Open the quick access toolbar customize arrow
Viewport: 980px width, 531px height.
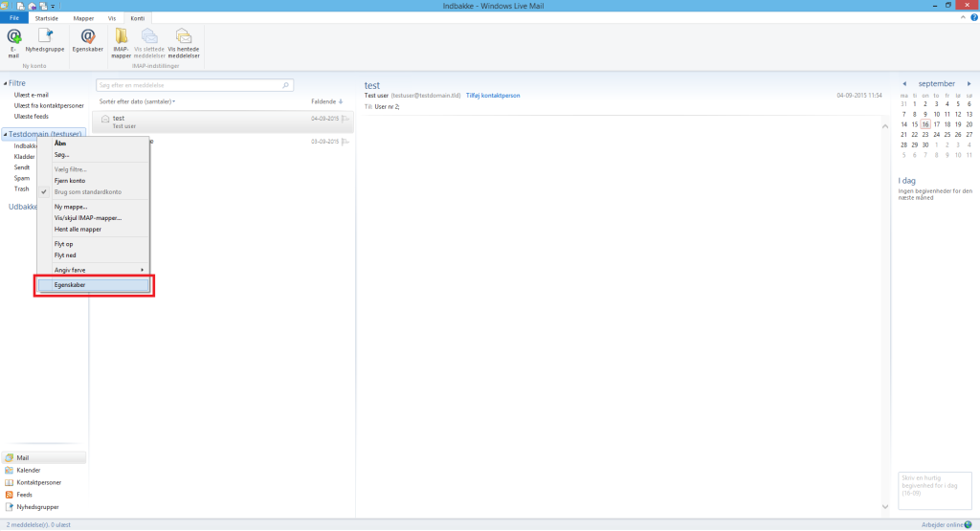(x=53, y=7)
